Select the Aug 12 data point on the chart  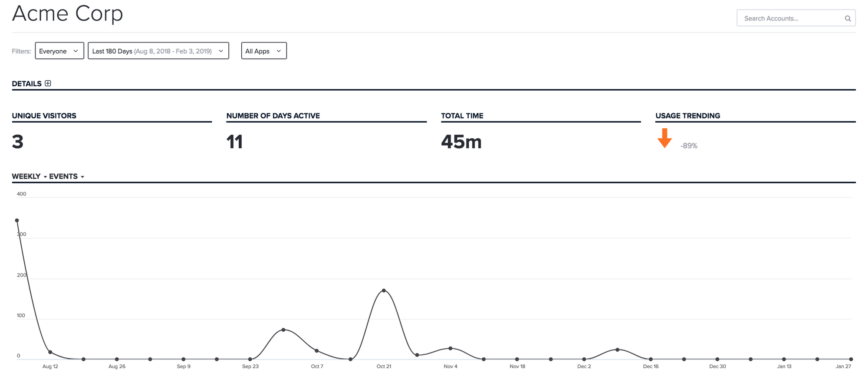[x=50, y=352]
